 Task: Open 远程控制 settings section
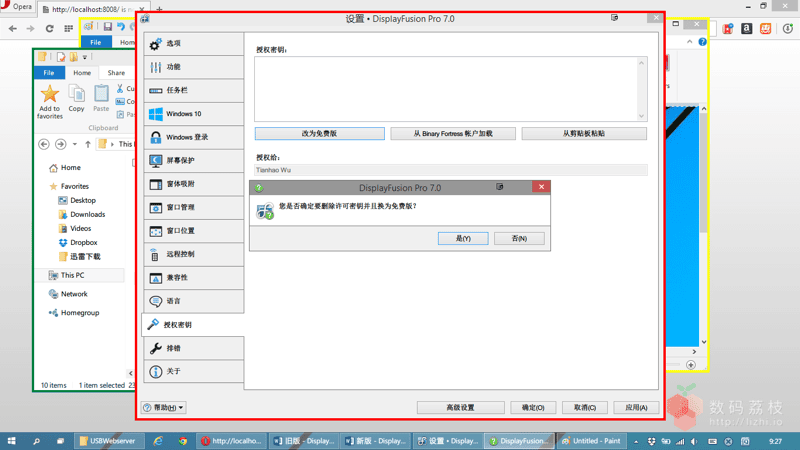coord(194,254)
